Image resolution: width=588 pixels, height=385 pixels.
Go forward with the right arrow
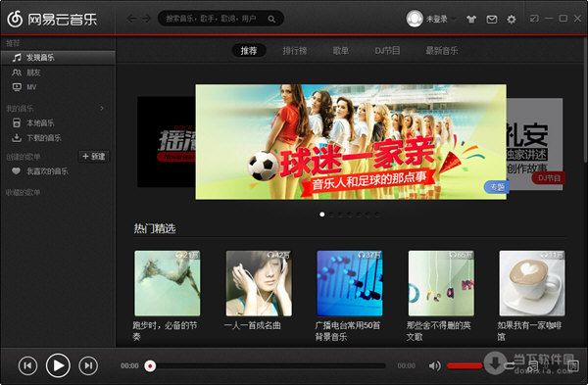pyautogui.click(x=146, y=19)
